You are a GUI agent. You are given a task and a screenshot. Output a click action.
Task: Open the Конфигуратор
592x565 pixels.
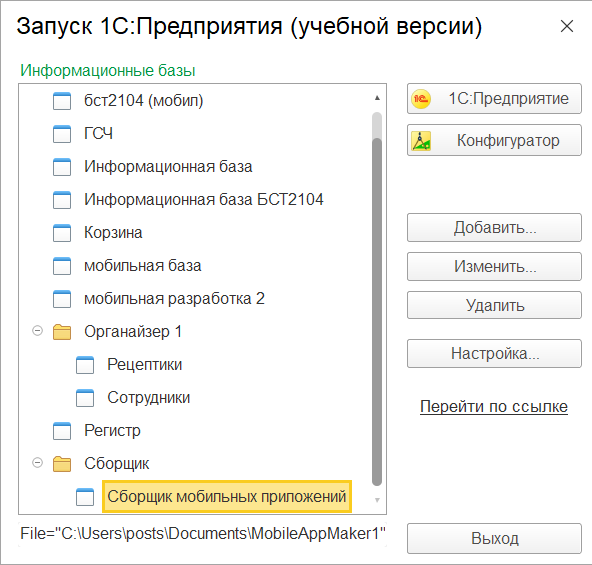coord(494,140)
